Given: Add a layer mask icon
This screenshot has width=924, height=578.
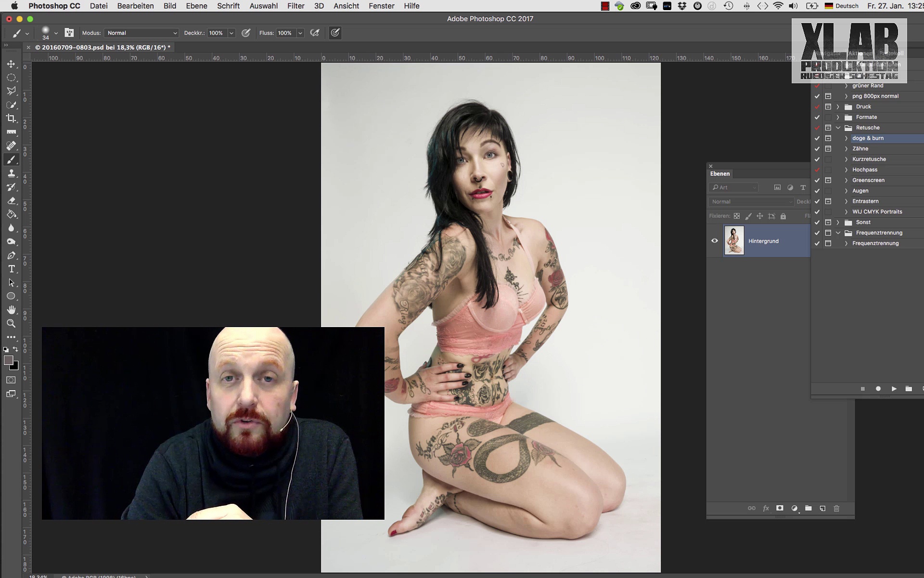Looking at the screenshot, I should [780, 508].
